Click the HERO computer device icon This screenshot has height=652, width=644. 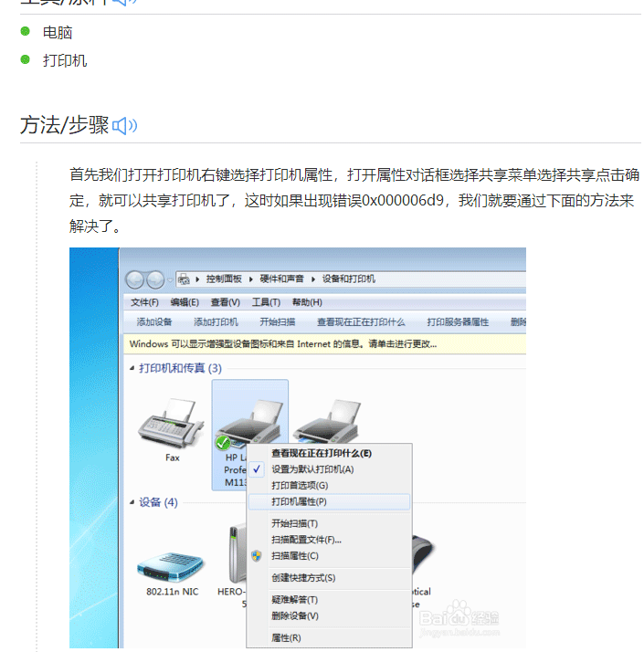(x=238, y=553)
